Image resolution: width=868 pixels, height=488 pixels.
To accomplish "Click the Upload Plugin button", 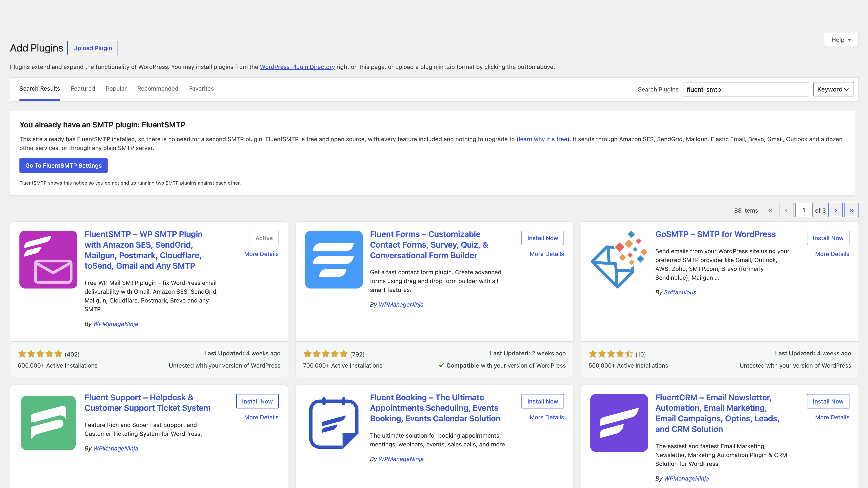I will pyautogui.click(x=93, y=48).
